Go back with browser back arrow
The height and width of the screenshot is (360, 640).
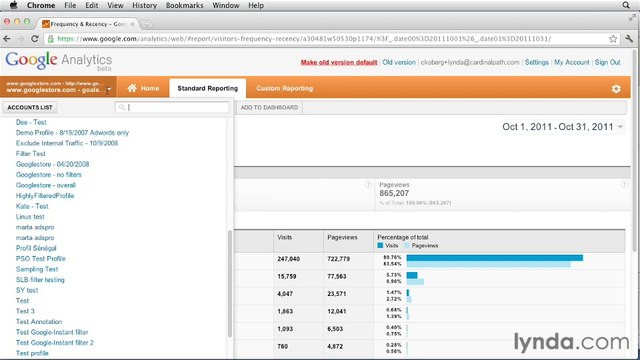tap(7, 39)
